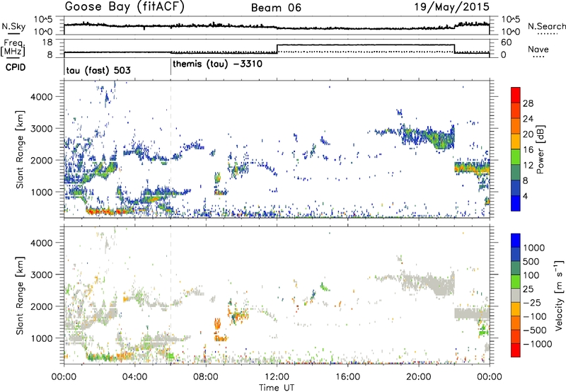566x392 pixels.
Task: Click the 'Freq. [MHz]' axis label
Action: (x=13, y=47)
